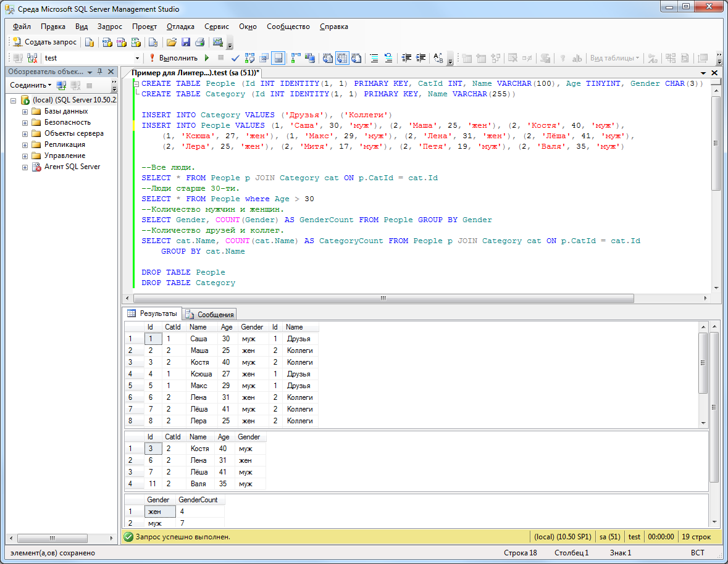The image size is (728, 564).
Task: Expand the Безопасность node
Action: [25, 123]
